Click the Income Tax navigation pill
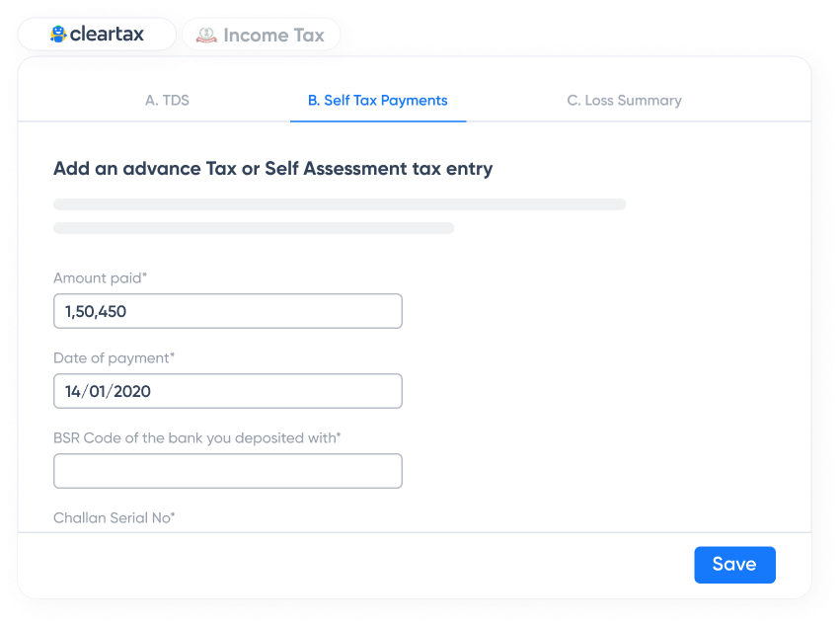The image size is (840, 626). tap(261, 34)
